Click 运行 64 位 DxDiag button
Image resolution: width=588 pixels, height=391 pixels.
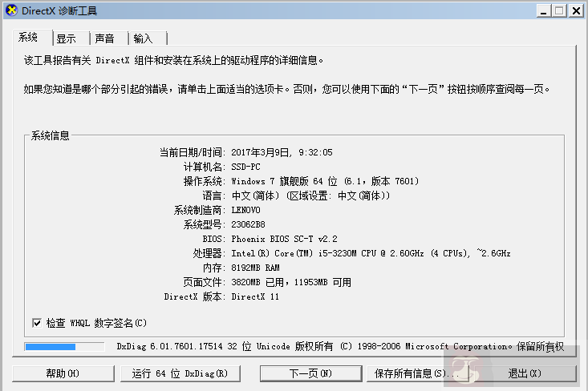(x=180, y=373)
